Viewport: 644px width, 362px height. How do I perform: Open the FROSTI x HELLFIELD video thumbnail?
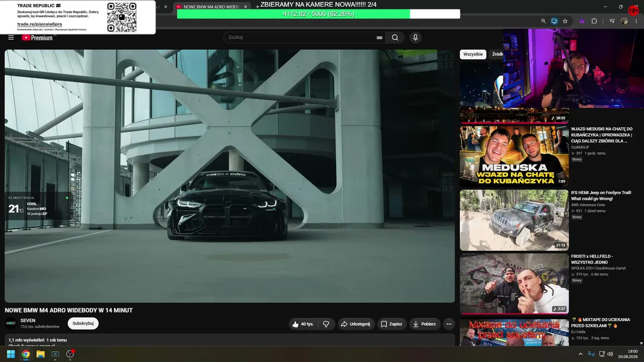coord(514,284)
